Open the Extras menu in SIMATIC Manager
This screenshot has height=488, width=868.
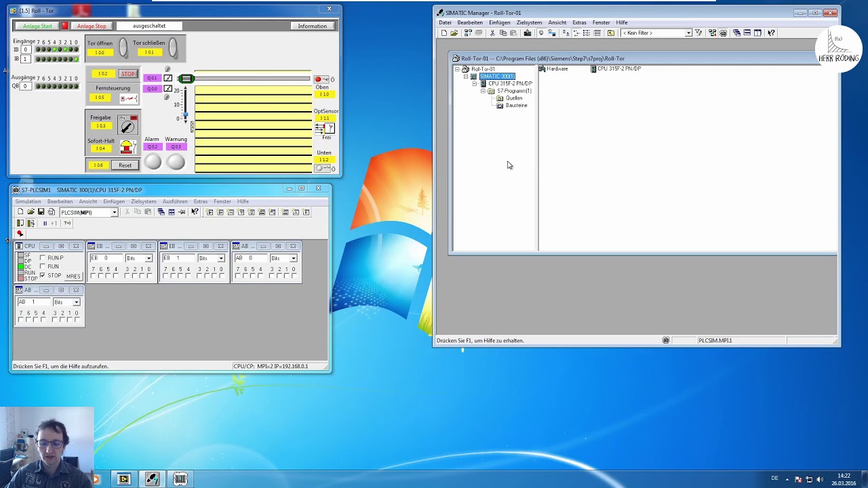(x=579, y=22)
